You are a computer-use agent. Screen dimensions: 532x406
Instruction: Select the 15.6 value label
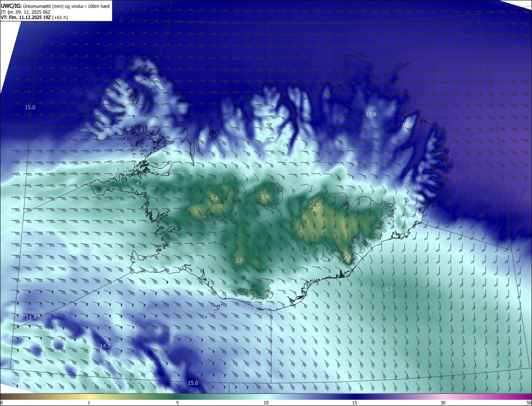[193, 383]
